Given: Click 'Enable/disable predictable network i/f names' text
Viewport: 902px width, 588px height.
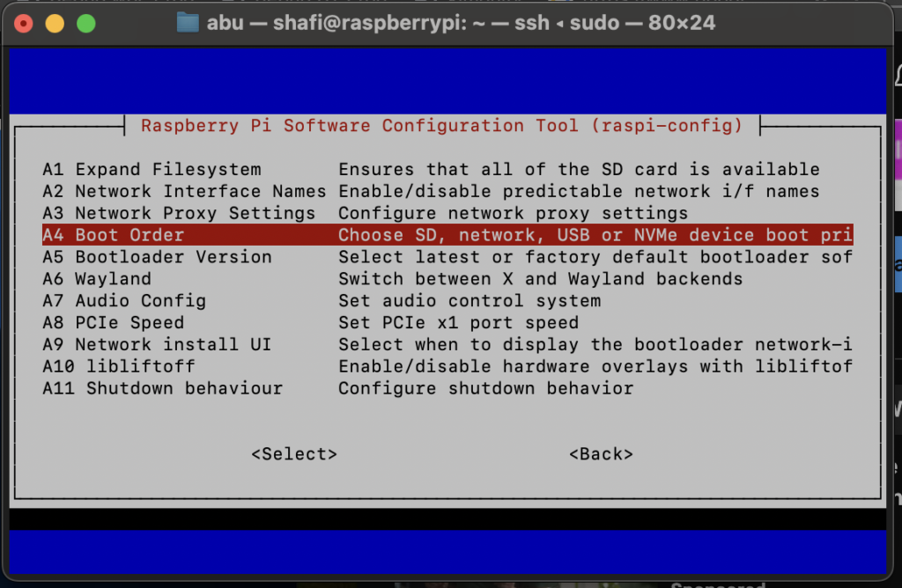Looking at the screenshot, I should [x=579, y=191].
